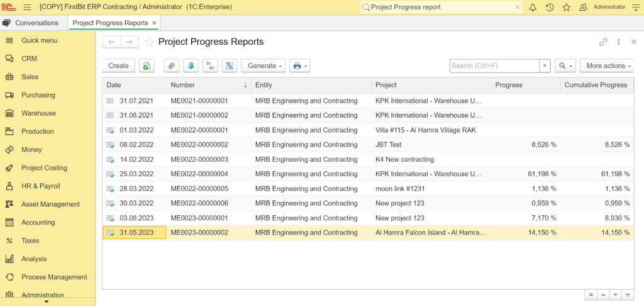Sort by the Cumulative Progress column header
The image size is (644, 306).
click(597, 85)
